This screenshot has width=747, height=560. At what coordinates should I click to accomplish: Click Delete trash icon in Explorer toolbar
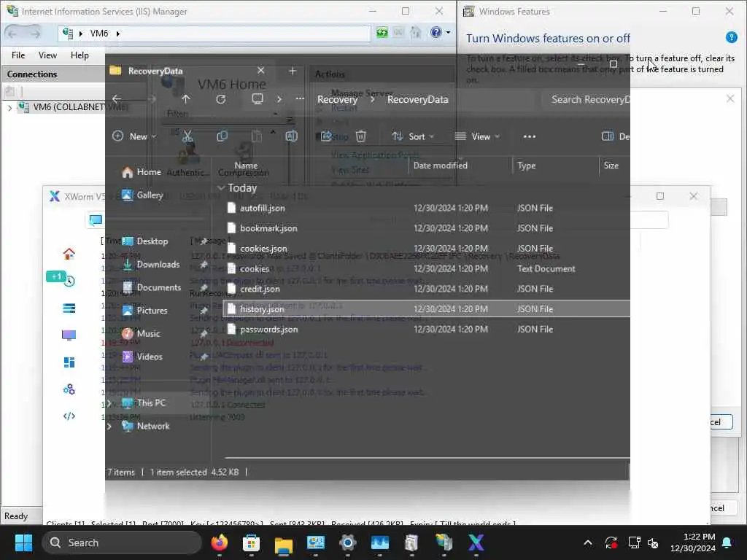coord(360,136)
